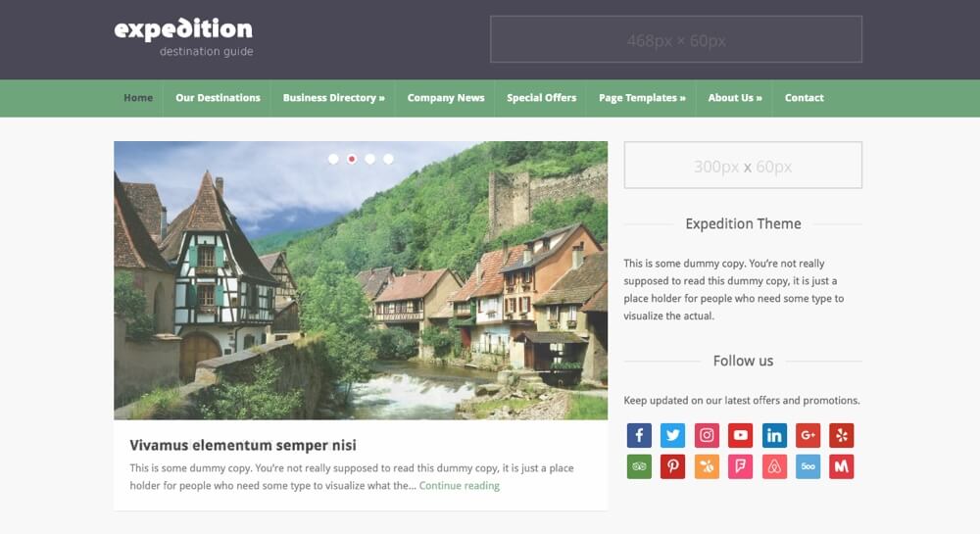
Task: Open the Google Plus icon
Action: tap(808, 435)
